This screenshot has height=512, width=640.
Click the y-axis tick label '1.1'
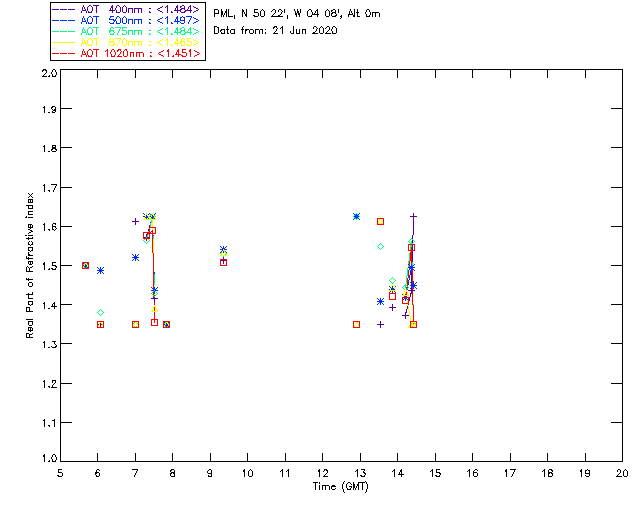(49, 423)
